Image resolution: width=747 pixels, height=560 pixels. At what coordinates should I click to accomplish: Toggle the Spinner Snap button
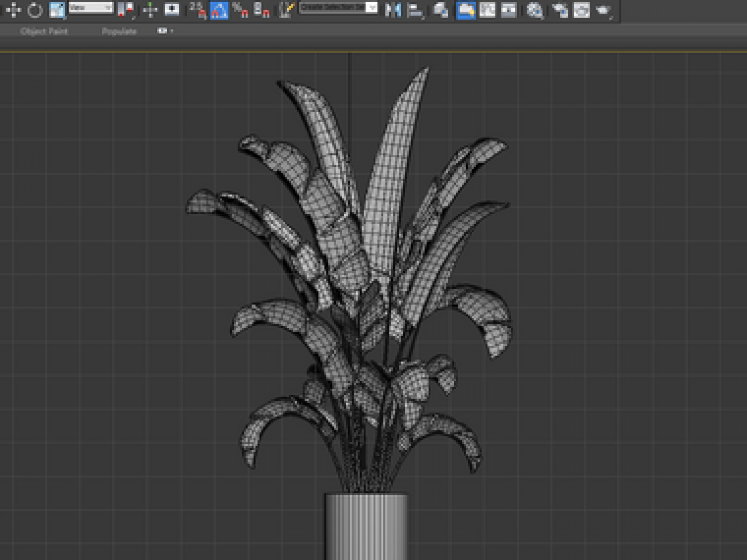(262, 9)
